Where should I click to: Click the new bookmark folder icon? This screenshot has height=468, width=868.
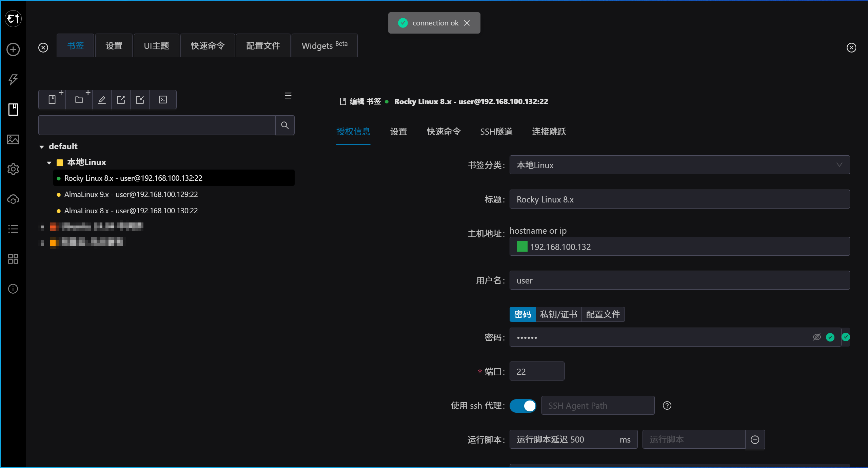pyautogui.click(x=79, y=100)
